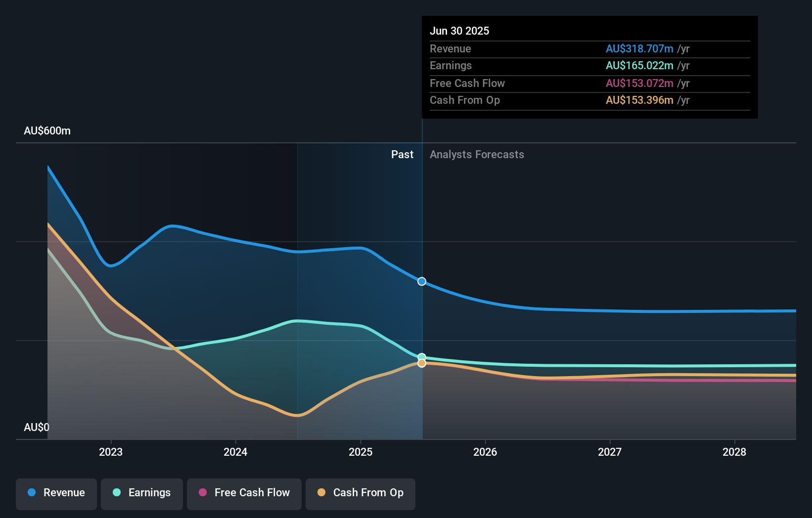Switch to the Past section of chart

[x=402, y=154]
